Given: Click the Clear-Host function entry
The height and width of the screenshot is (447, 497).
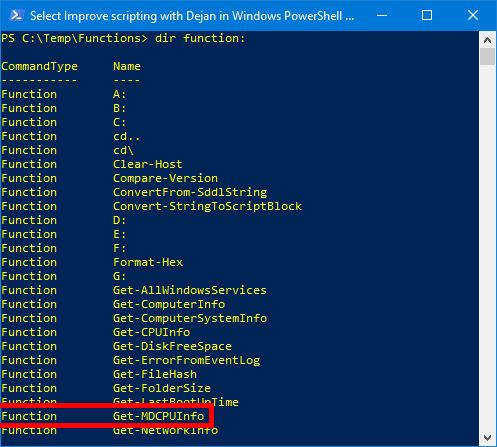Looking at the screenshot, I should point(148,164).
